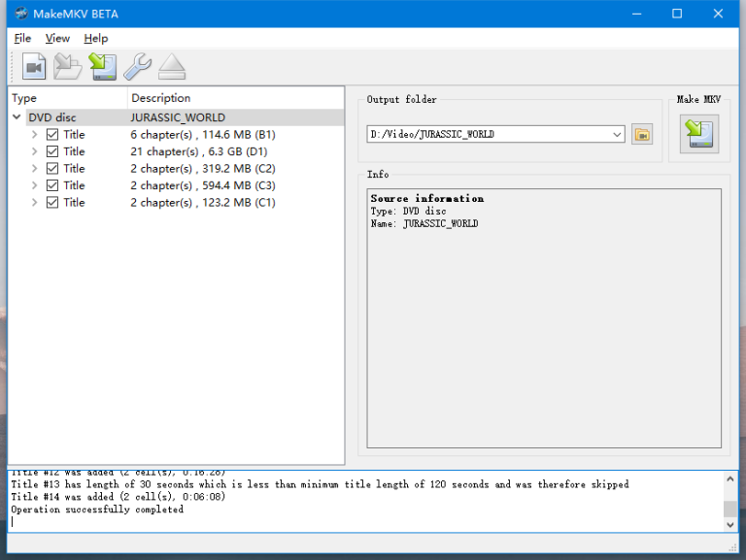Select the '2 chapter(s) , 594.4 MB (C3)' text

[x=203, y=185]
